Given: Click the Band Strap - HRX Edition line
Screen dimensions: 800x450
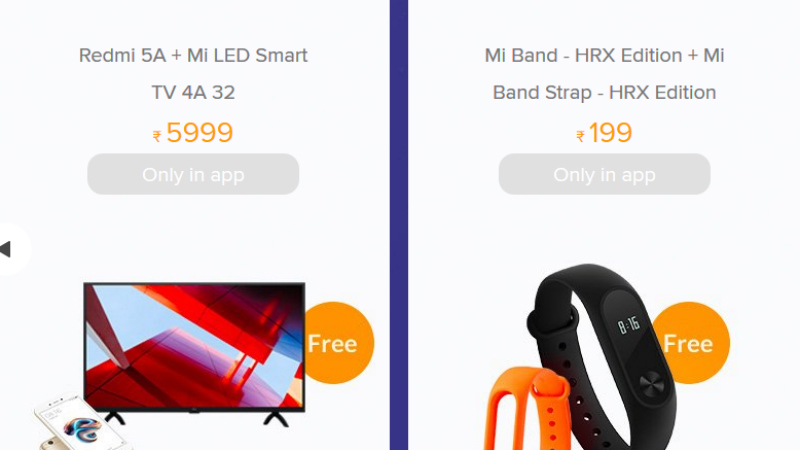Looking at the screenshot, I should click(604, 92).
